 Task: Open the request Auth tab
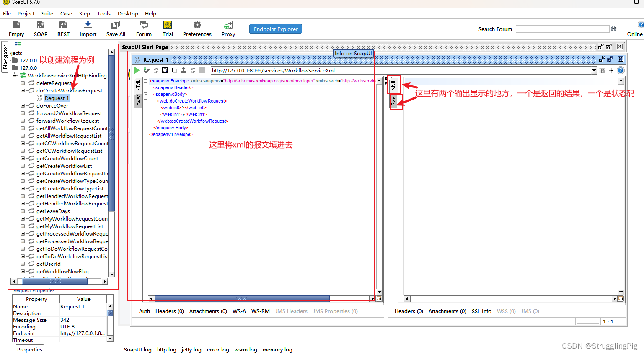[x=145, y=311]
